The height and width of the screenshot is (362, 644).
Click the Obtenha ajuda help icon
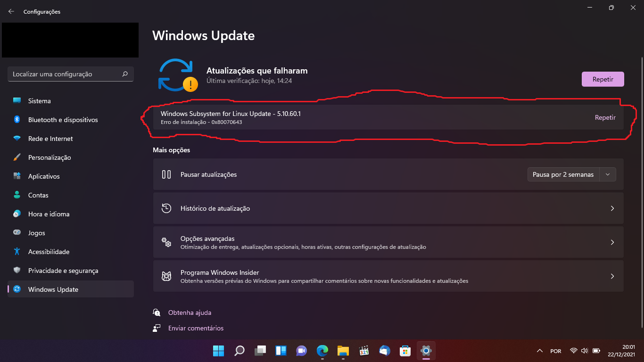click(x=157, y=313)
